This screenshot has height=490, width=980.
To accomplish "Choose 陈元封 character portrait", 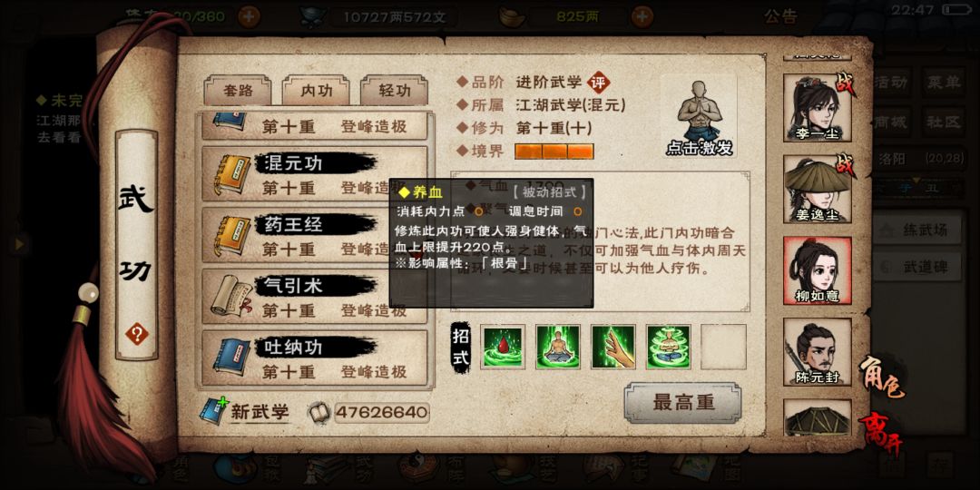I will (x=818, y=352).
